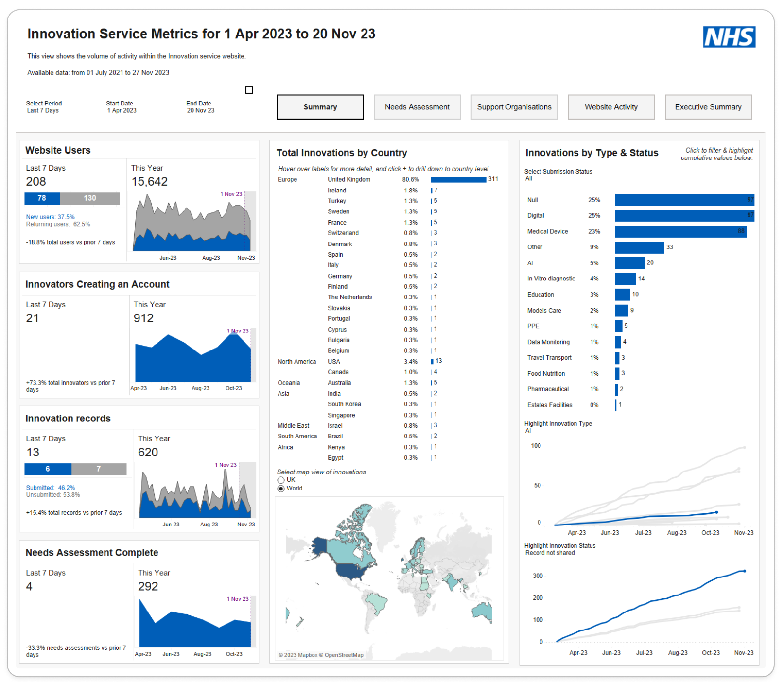Click the United Kingdom bar in country list
784x682 pixels.
pos(458,180)
